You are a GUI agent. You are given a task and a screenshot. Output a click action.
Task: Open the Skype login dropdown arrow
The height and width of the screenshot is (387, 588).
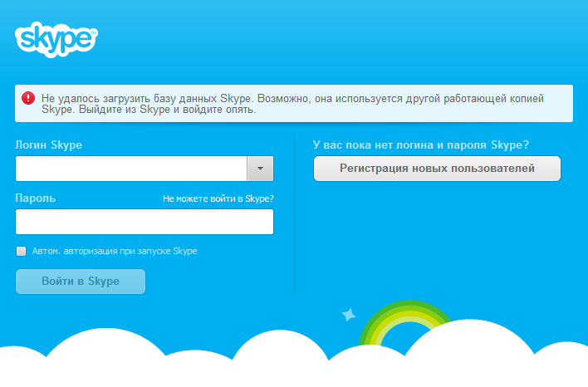pos(260,169)
